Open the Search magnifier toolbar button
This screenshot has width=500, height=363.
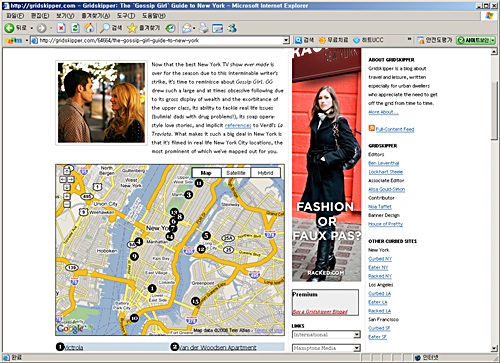pos(111,28)
